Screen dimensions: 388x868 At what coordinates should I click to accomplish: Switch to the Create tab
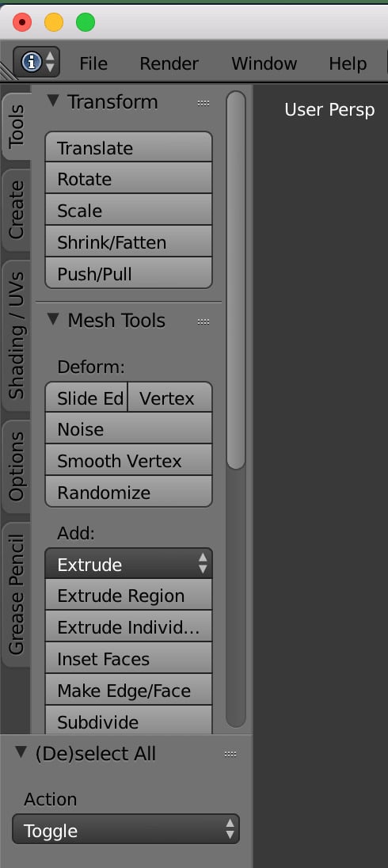(x=16, y=209)
